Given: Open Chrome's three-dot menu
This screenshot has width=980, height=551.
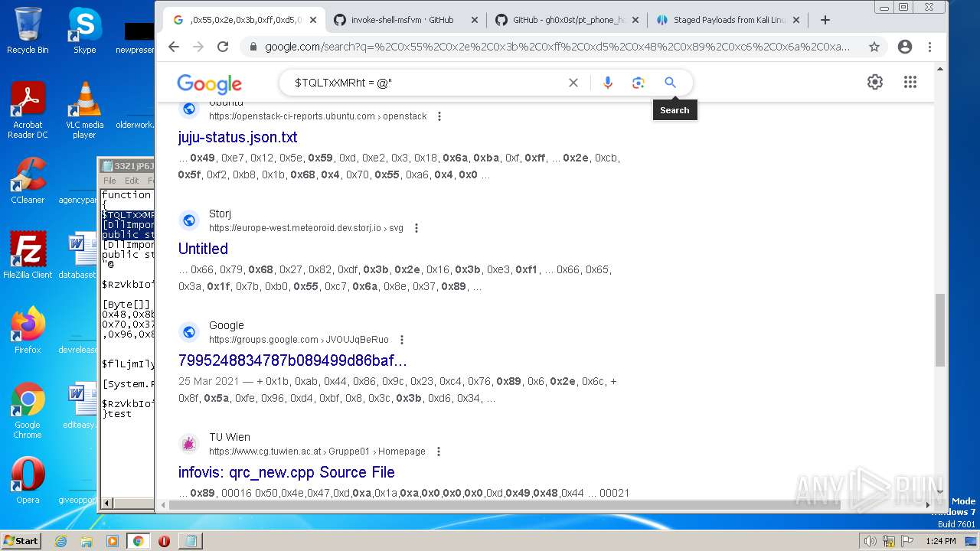Looking at the screenshot, I should 929,47.
